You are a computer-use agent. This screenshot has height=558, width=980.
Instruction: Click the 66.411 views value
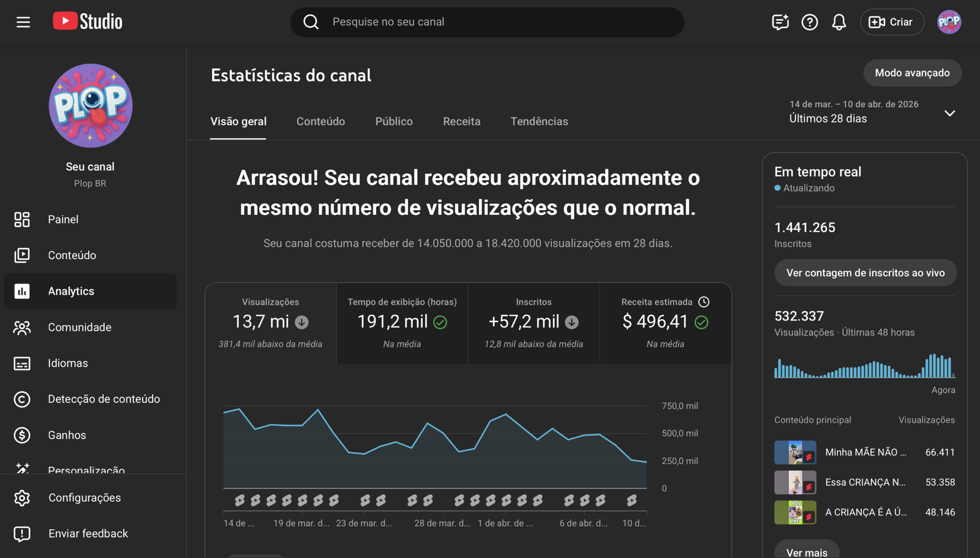(x=940, y=453)
